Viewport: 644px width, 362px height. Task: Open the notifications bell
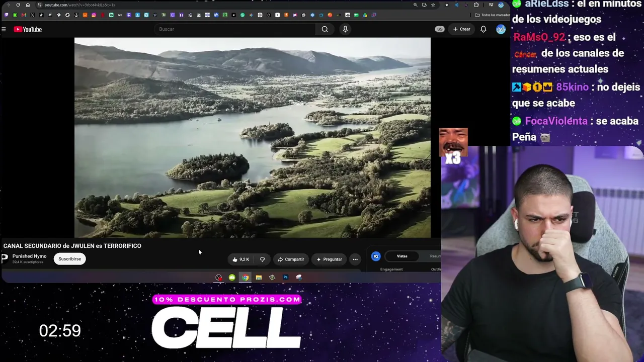coord(483,29)
